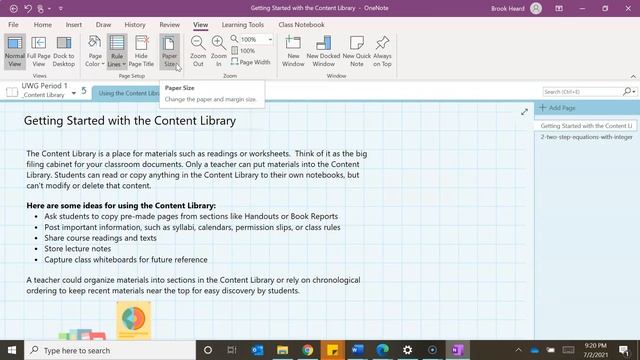Click the notebook icon beside UWG Period 1
Viewport: 640px width, 360px height.
(12, 92)
